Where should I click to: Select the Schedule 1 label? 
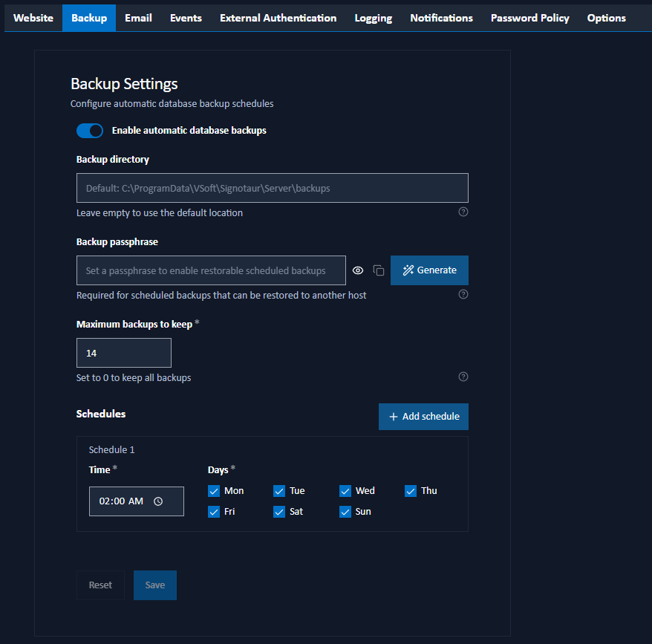(112, 449)
